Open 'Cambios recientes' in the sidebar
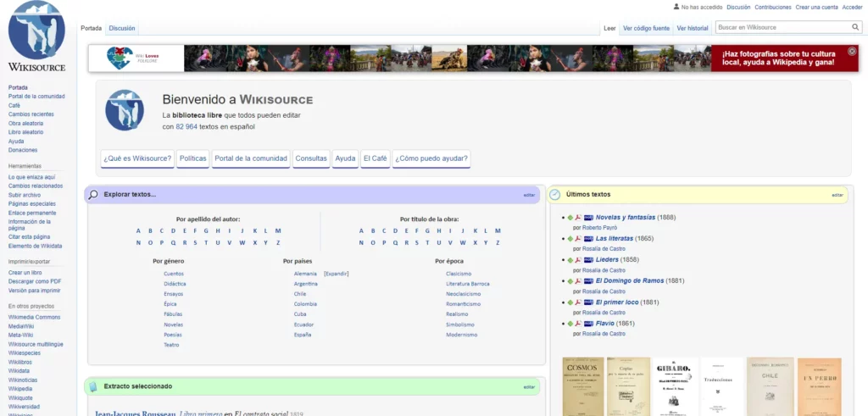 31,114
